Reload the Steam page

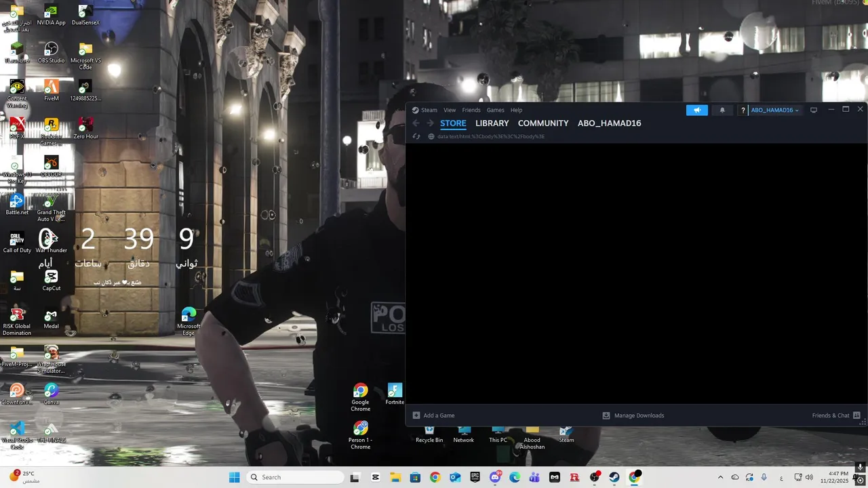point(416,136)
